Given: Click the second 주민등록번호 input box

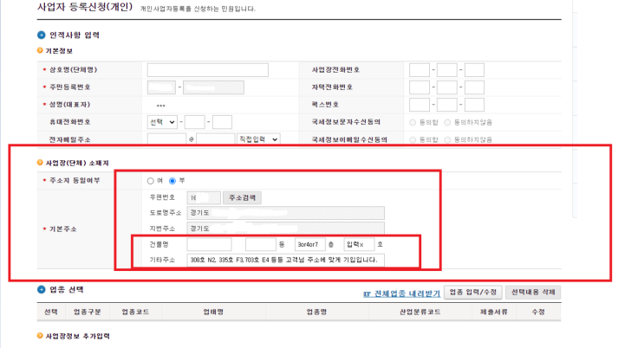Looking at the screenshot, I should coord(213,87).
